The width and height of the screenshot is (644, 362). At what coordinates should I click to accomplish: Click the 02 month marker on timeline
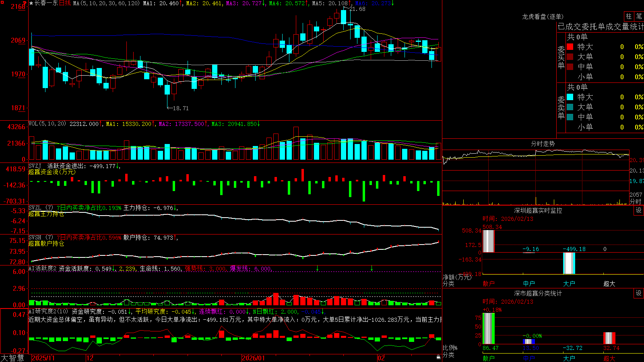coord(381,358)
